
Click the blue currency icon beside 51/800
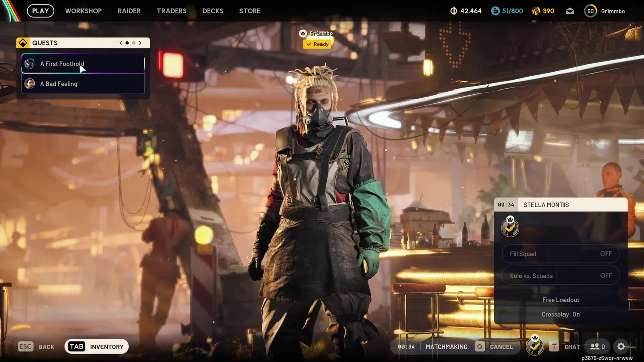(x=496, y=11)
